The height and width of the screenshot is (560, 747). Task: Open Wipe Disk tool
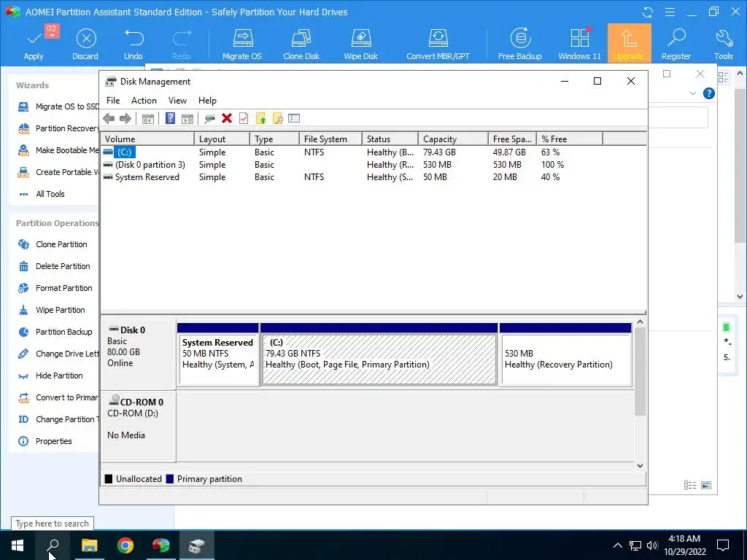[x=360, y=44]
